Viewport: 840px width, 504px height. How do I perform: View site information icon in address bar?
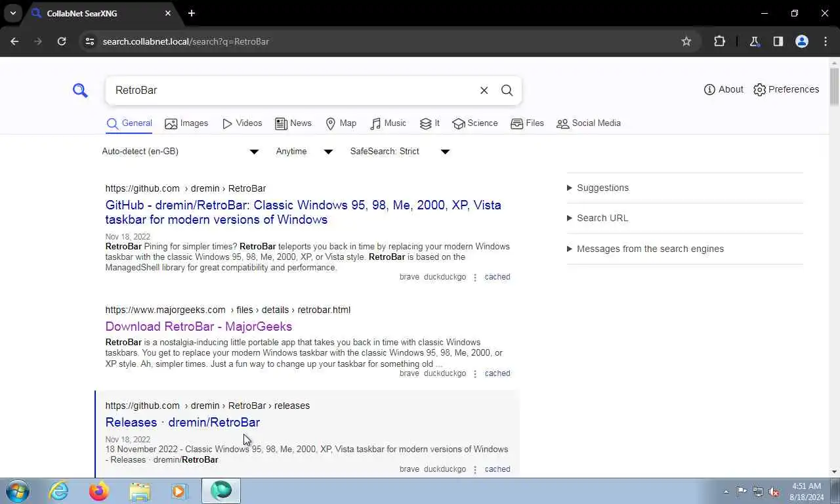coord(90,41)
